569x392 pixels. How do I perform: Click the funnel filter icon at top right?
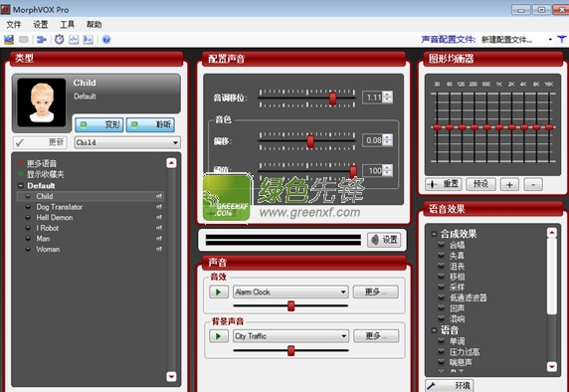point(562,39)
